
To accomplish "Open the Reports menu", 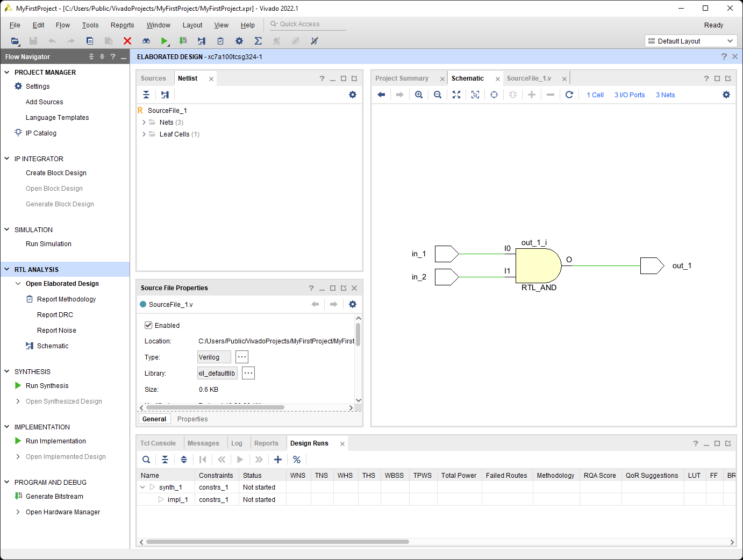I will coord(123,25).
